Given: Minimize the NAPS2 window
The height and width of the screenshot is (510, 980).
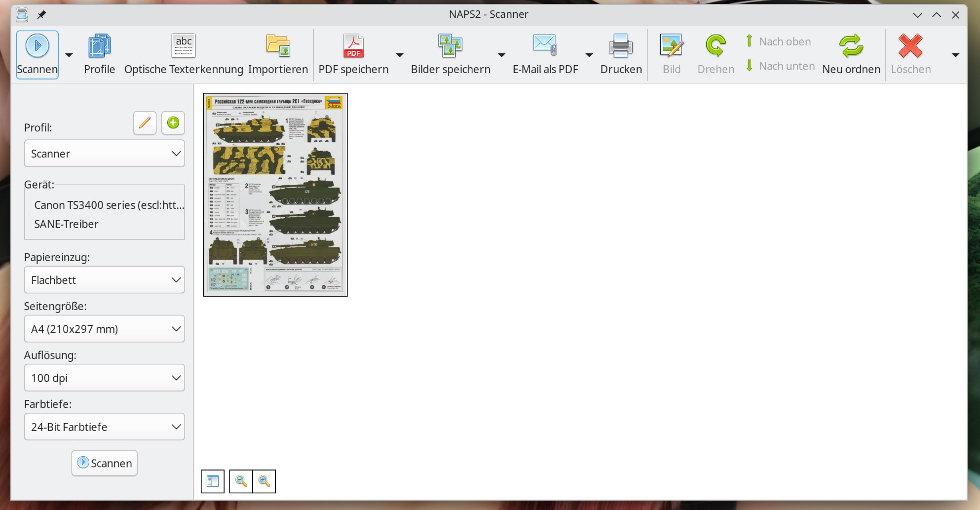Looking at the screenshot, I should point(917,15).
